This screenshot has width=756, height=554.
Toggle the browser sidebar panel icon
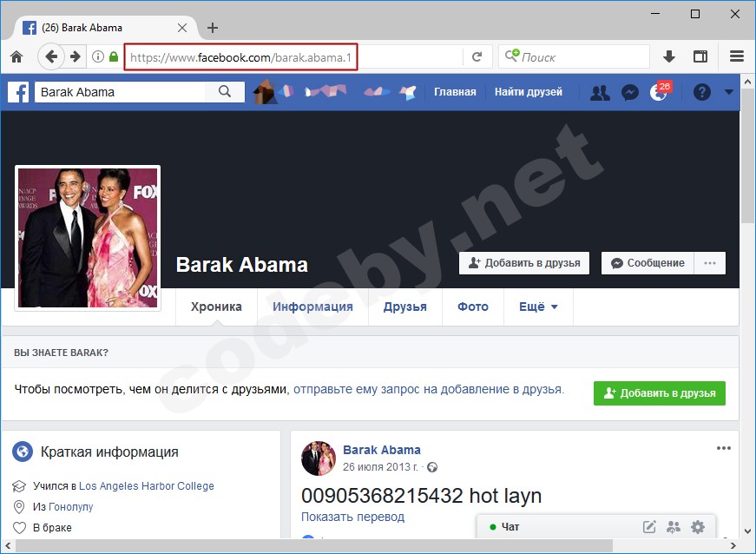[x=700, y=57]
